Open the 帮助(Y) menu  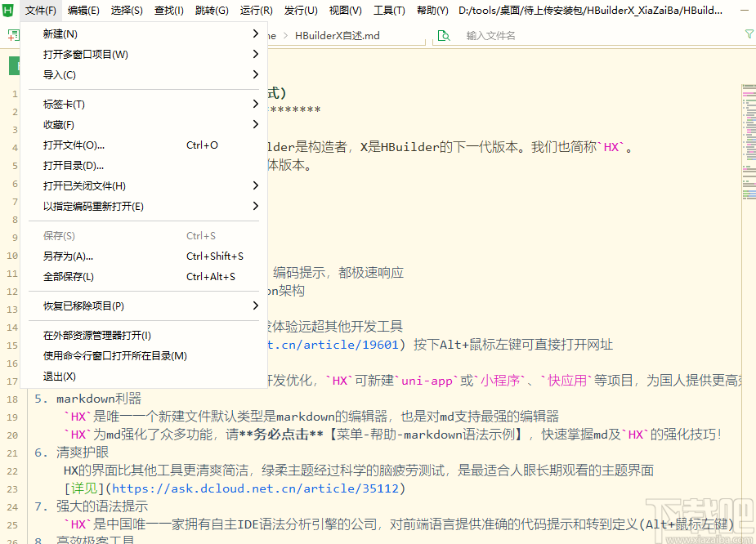coord(432,10)
